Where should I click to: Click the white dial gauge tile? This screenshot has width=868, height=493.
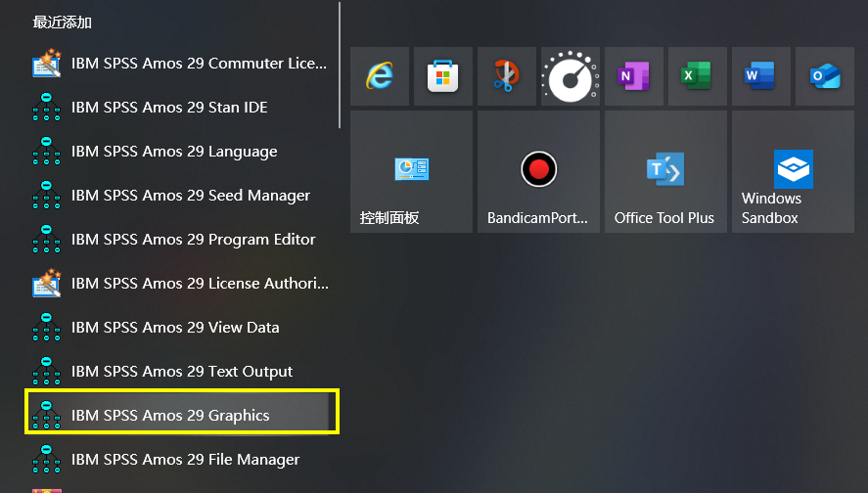(x=570, y=76)
